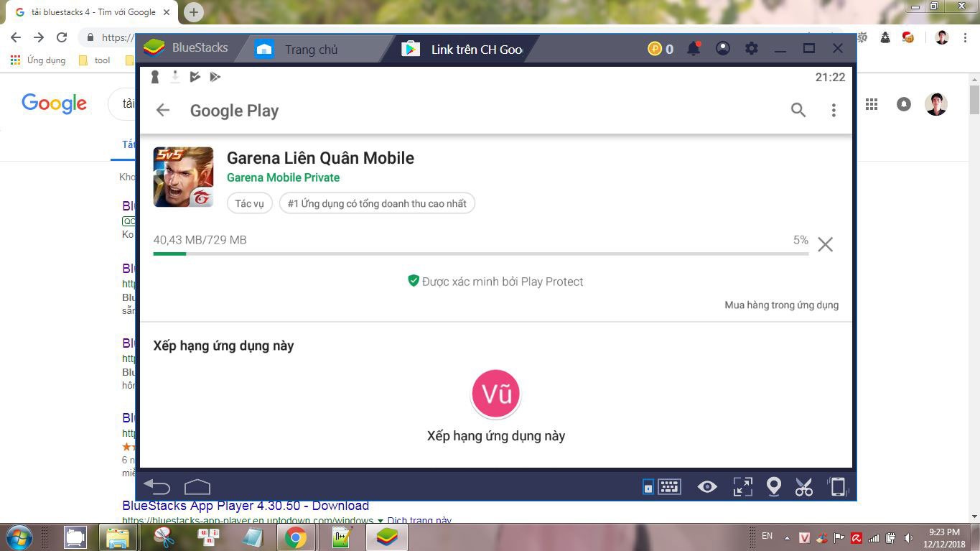Image resolution: width=980 pixels, height=551 pixels.
Task: Click the shake device icon
Action: [x=837, y=486]
